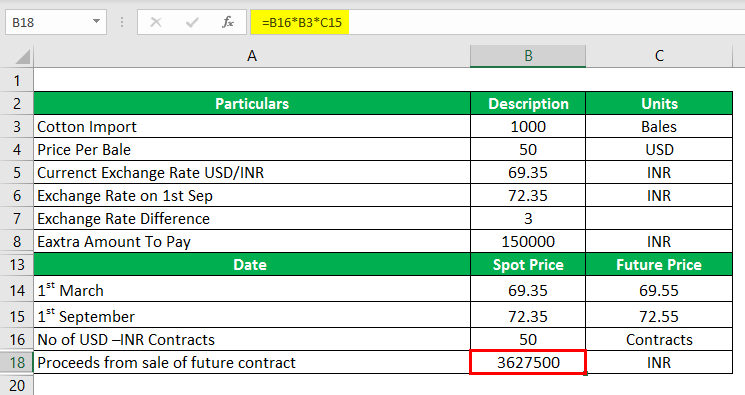Select No of USD –INR Contracts cell

coord(252,339)
